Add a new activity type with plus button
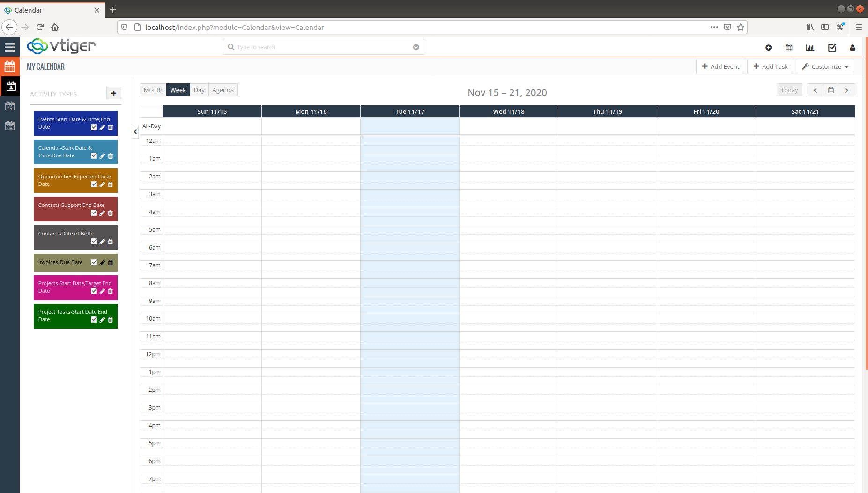The image size is (868, 493). (113, 93)
